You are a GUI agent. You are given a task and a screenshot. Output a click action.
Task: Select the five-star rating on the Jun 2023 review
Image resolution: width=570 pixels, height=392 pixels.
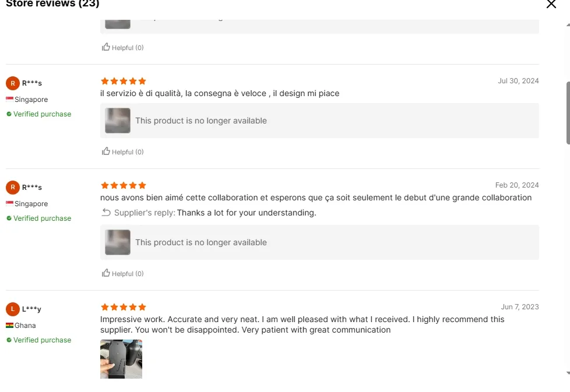tap(123, 307)
